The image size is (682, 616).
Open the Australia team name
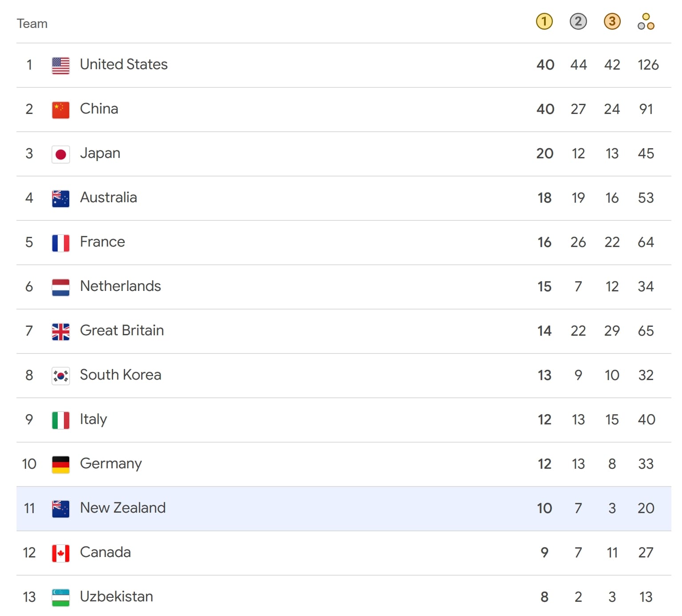tap(108, 197)
